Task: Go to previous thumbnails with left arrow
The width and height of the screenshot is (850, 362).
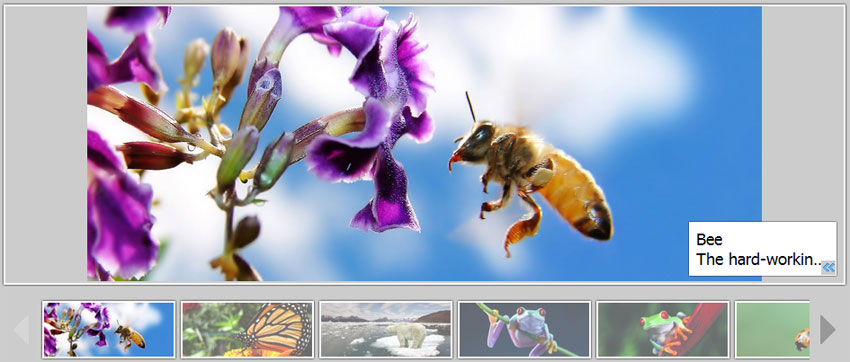Action: coord(22,329)
